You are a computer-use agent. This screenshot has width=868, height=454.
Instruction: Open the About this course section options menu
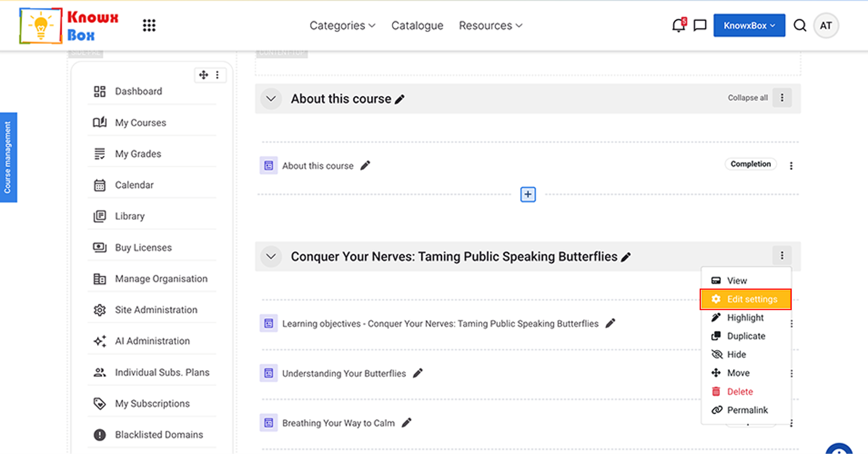coord(782,98)
